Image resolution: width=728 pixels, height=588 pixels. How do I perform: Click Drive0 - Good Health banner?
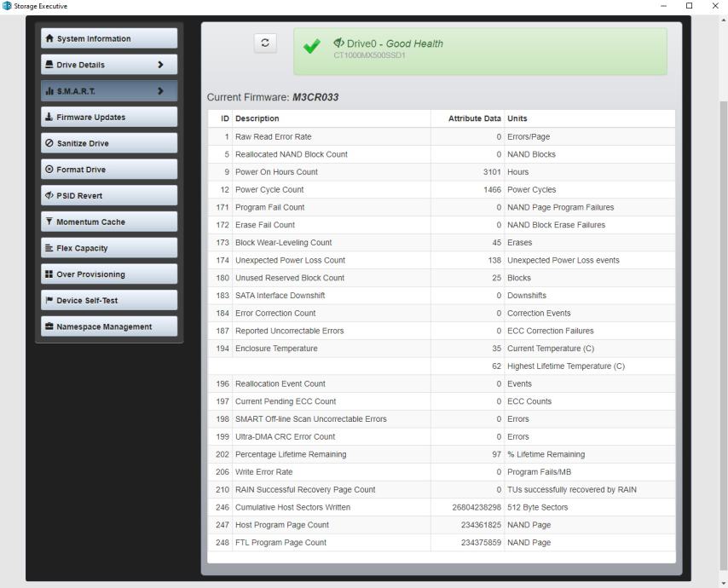point(480,51)
